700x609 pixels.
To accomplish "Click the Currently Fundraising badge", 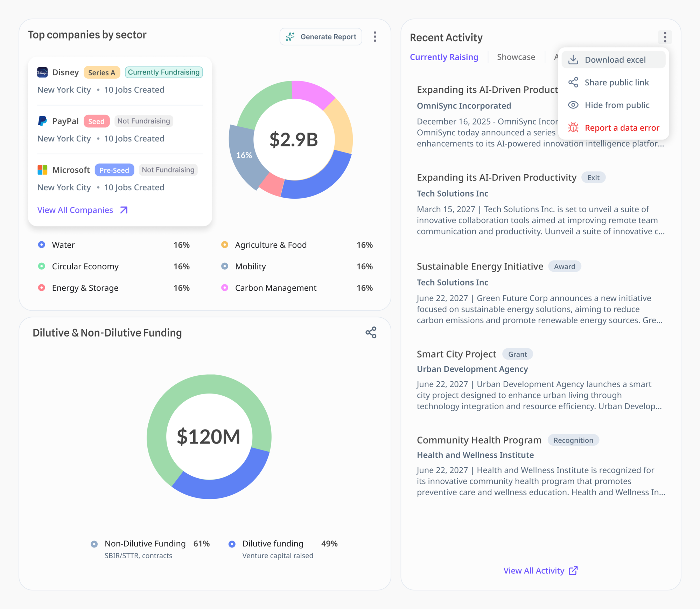I will (x=164, y=72).
